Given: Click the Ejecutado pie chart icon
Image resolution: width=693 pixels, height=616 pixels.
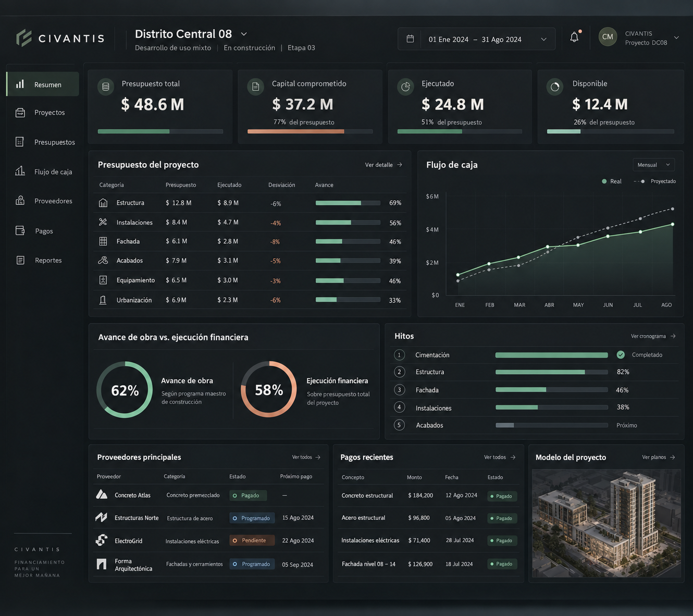Looking at the screenshot, I should pyautogui.click(x=405, y=87).
